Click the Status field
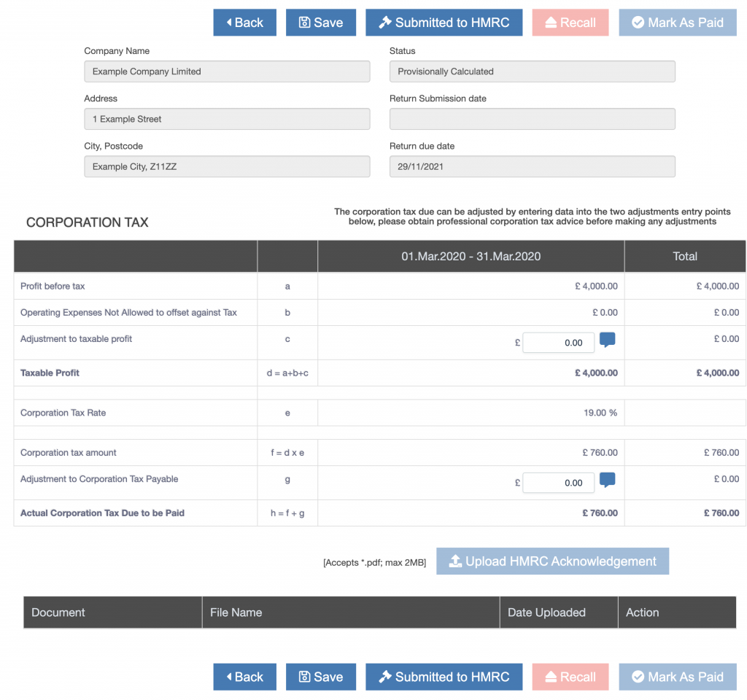The width and height of the screenshot is (747, 700). pyautogui.click(x=532, y=71)
